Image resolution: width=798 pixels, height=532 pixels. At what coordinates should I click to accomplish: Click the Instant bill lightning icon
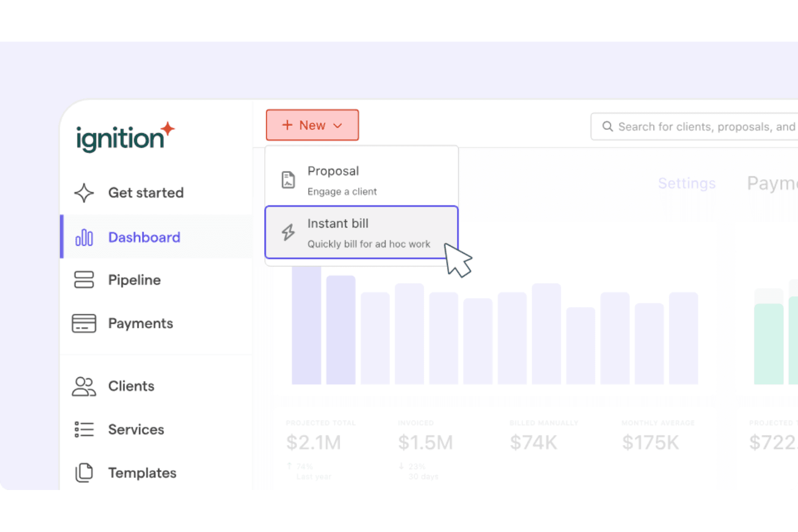(288, 232)
